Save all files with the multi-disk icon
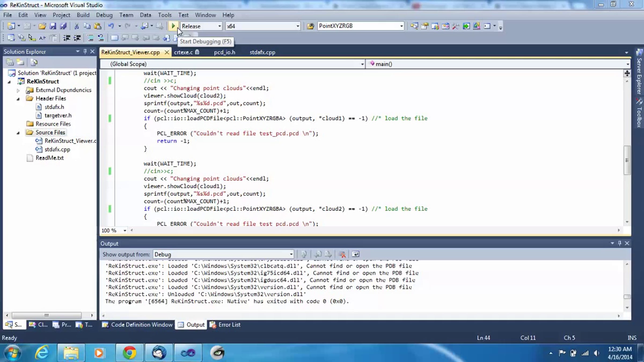Screen dimensions: 644x362 (x=63, y=26)
